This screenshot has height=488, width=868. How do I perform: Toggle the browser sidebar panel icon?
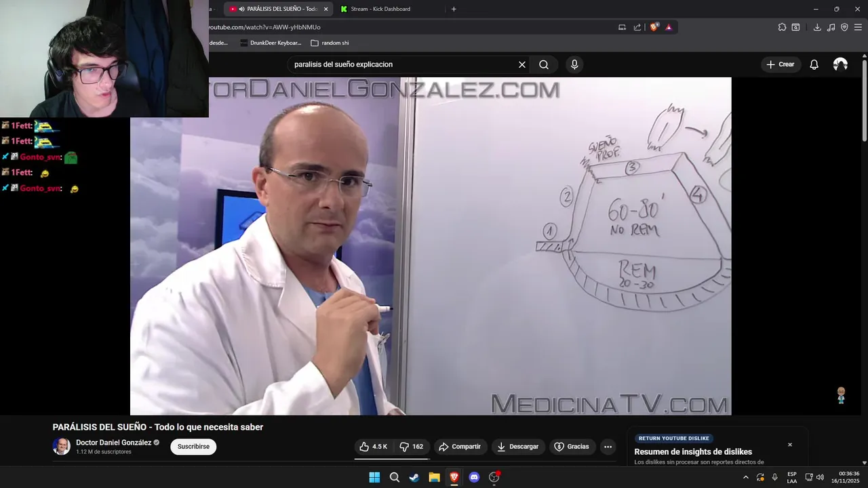pos(795,27)
